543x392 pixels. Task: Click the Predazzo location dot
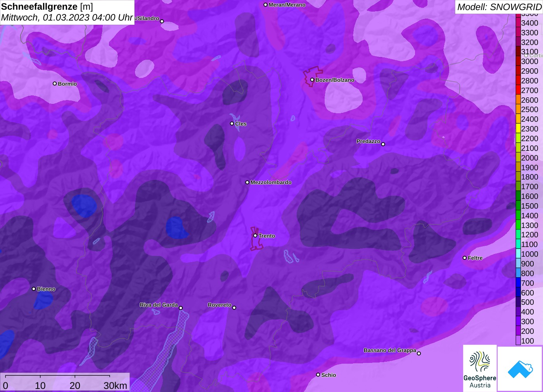tap(383, 144)
